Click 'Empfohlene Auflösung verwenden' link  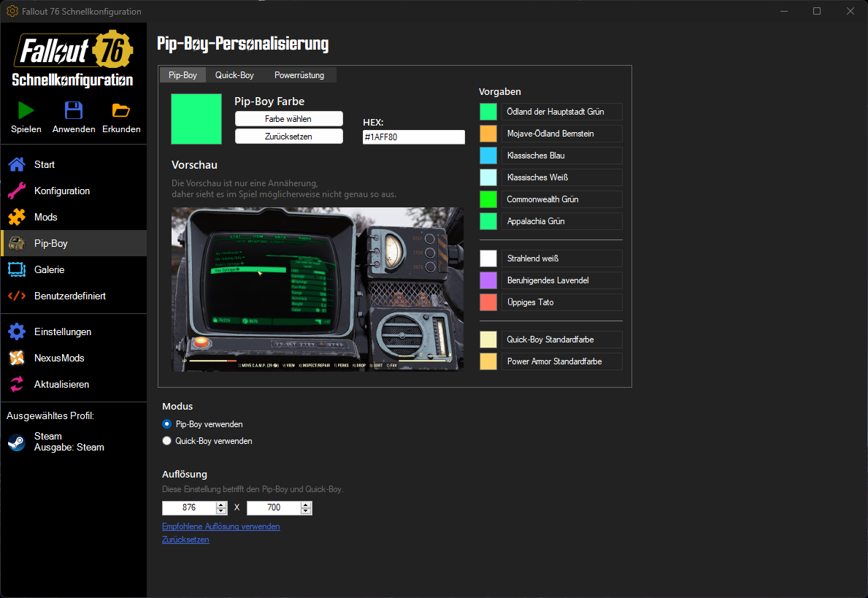click(x=221, y=526)
